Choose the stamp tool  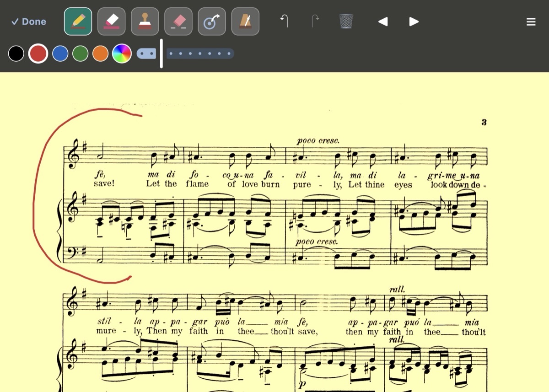pyautogui.click(x=145, y=21)
